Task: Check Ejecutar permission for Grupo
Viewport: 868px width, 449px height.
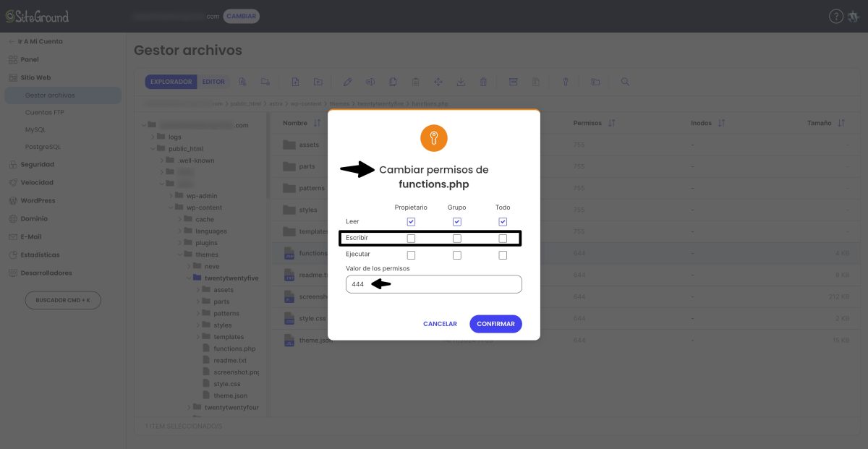Action: point(456,255)
